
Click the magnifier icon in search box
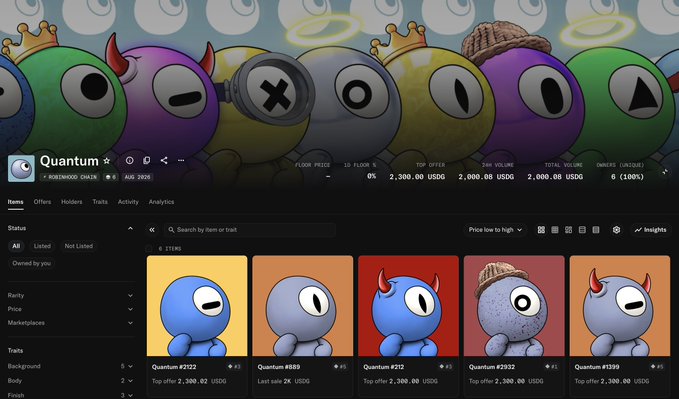(171, 230)
